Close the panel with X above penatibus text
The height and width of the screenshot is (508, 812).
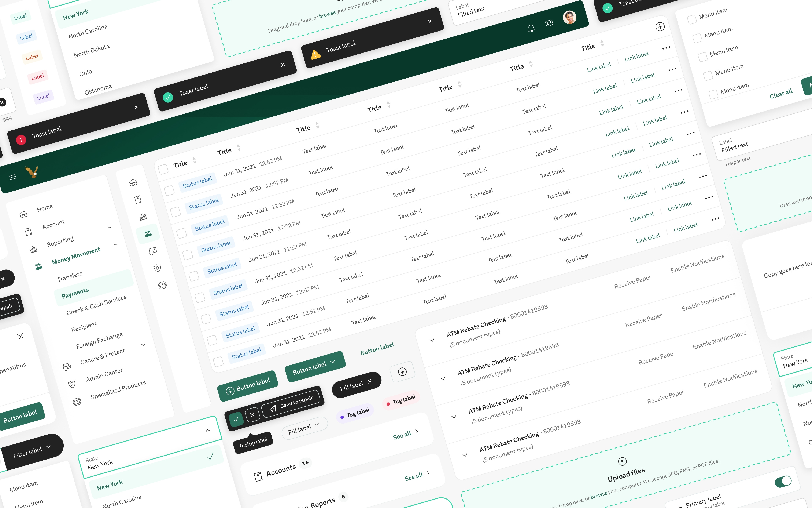[21, 336]
